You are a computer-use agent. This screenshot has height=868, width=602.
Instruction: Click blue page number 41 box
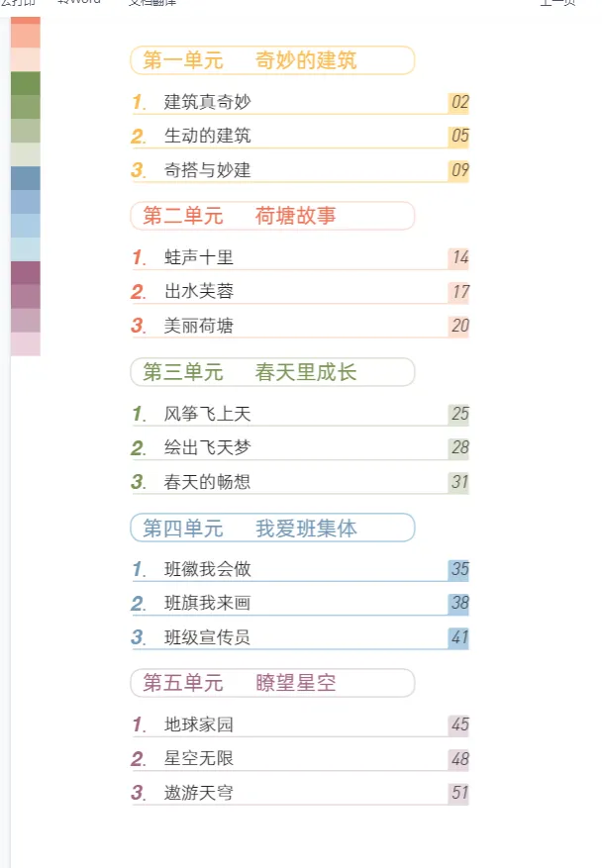coord(458,637)
